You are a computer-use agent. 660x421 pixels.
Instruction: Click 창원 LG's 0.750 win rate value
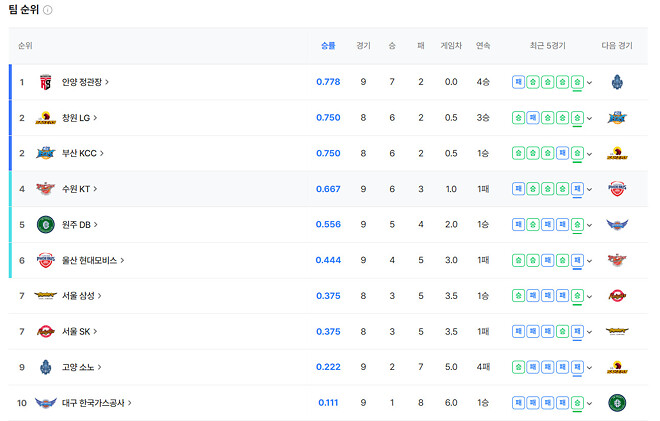coord(328,118)
